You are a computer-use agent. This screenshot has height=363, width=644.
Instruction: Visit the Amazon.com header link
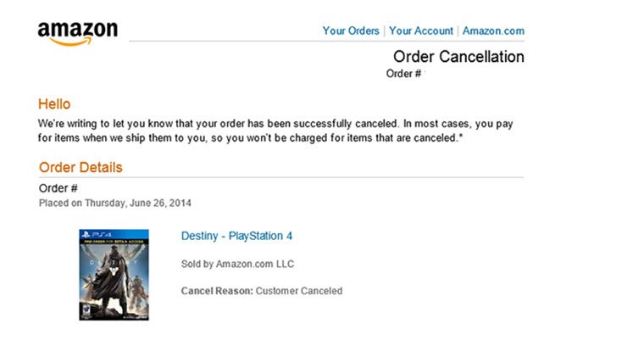(493, 31)
